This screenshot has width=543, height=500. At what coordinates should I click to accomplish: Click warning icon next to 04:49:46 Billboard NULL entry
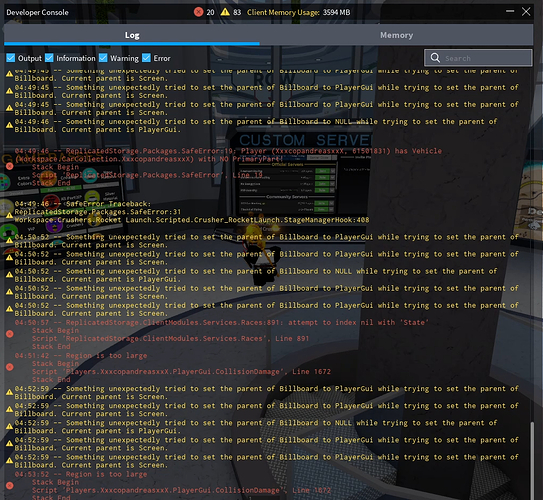click(x=9, y=125)
